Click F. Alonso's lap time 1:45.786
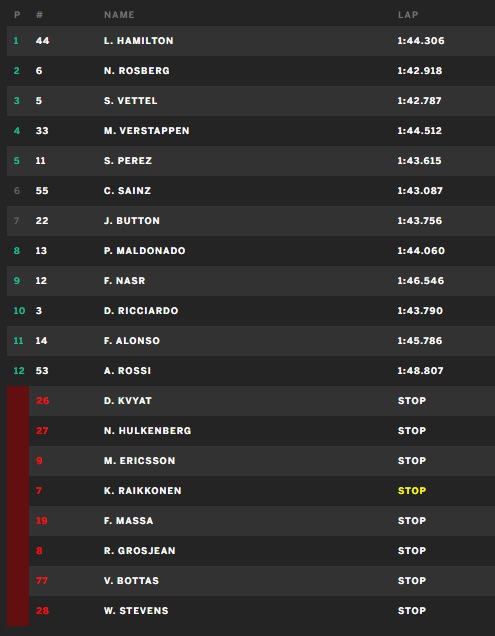 tap(420, 341)
